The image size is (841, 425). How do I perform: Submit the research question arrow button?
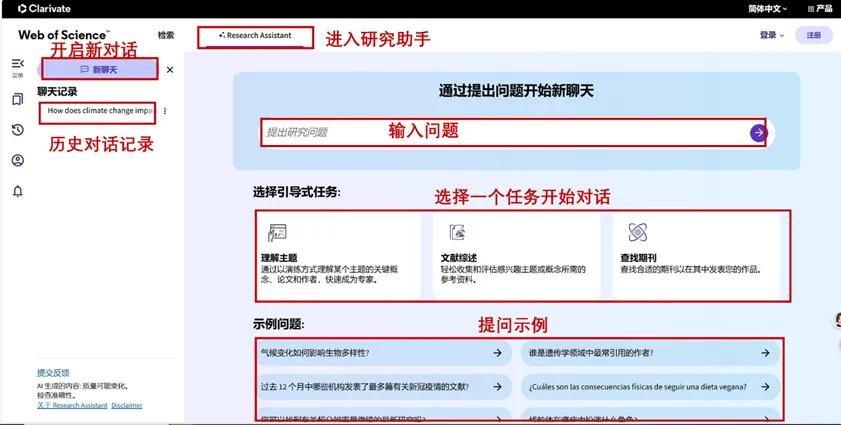(x=758, y=133)
